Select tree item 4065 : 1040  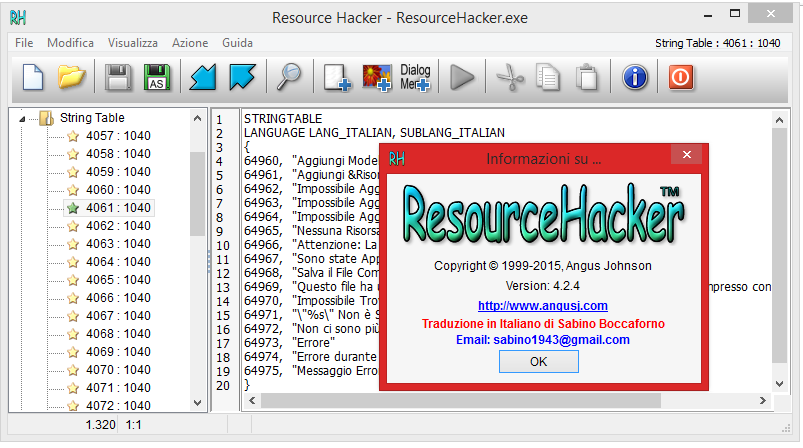(118, 280)
